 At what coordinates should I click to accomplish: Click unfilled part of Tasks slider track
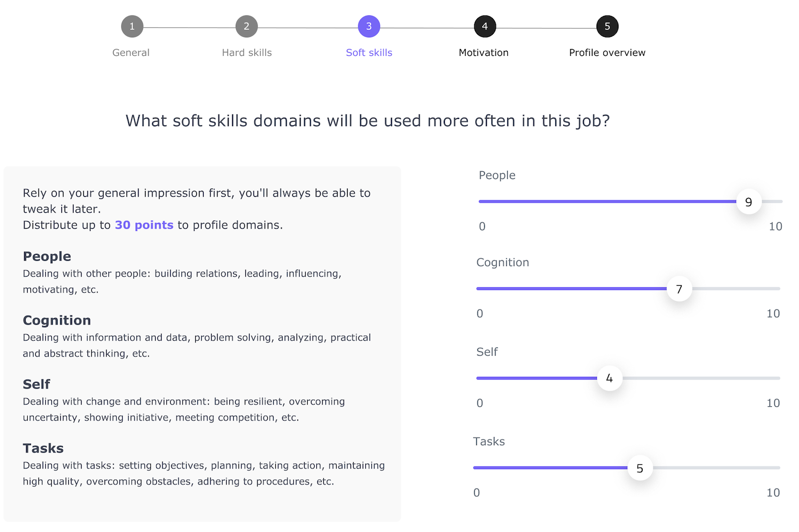(716, 468)
